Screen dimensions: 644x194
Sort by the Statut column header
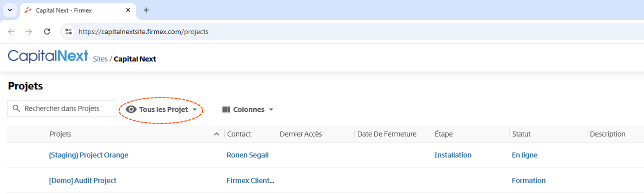pyautogui.click(x=521, y=134)
